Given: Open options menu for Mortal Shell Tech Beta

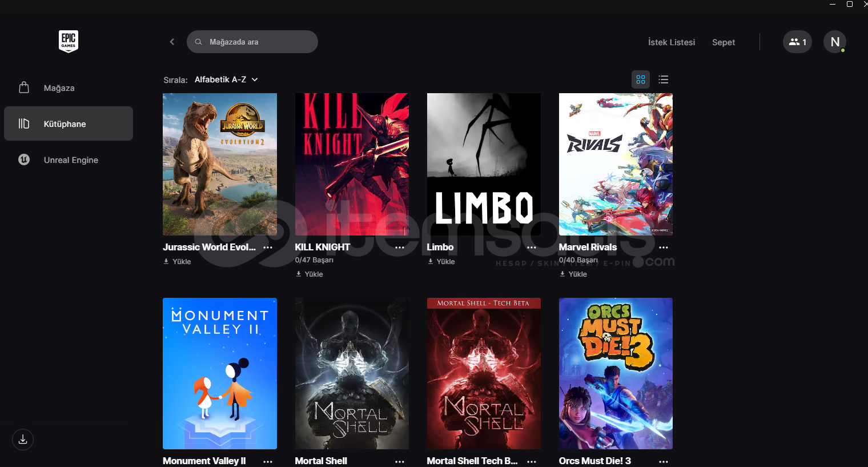Looking at the screenshot, I should click(532, 461).
